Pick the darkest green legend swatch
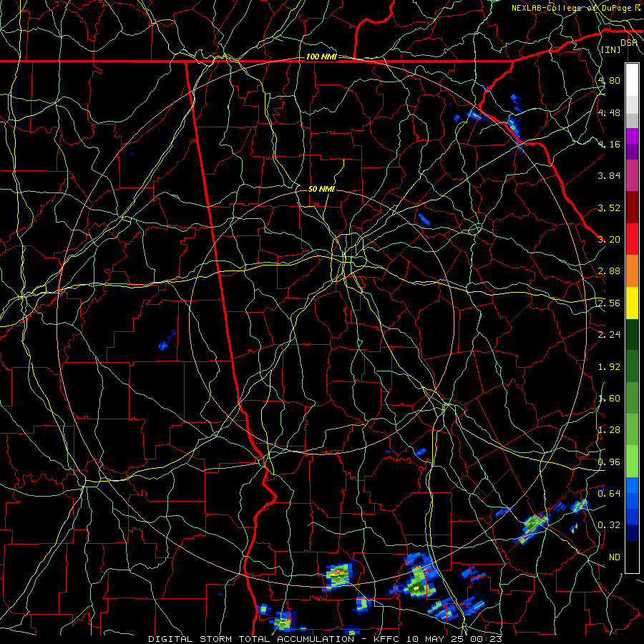 [632, 334]
